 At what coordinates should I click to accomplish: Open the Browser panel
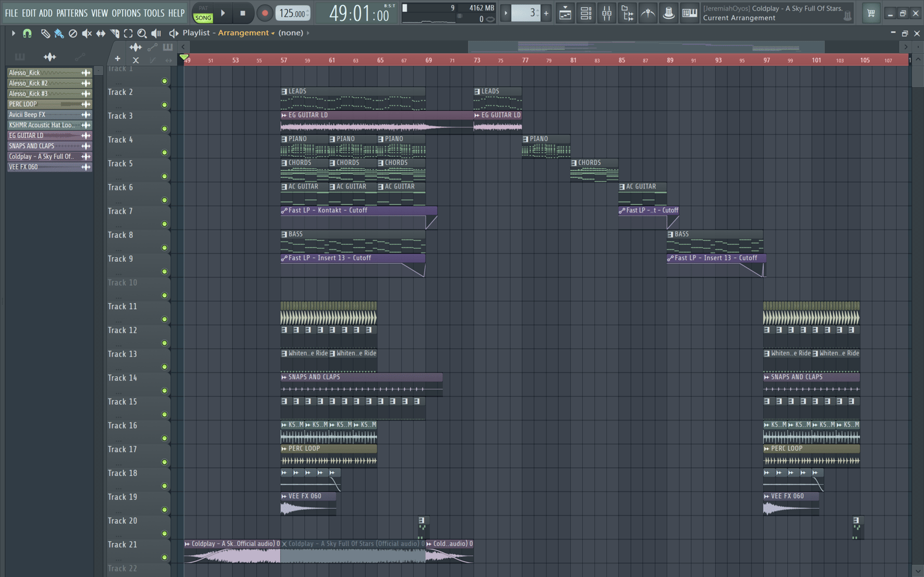tap(628, 13)
